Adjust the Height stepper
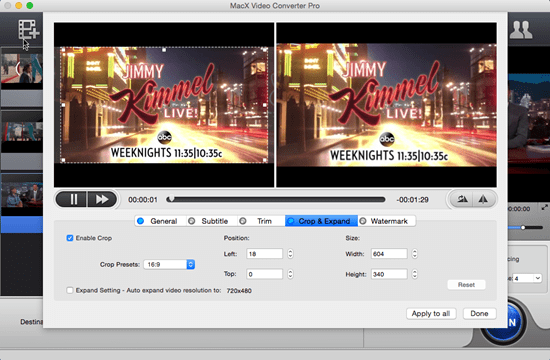The image size is (550, 360). click(415, 274)
